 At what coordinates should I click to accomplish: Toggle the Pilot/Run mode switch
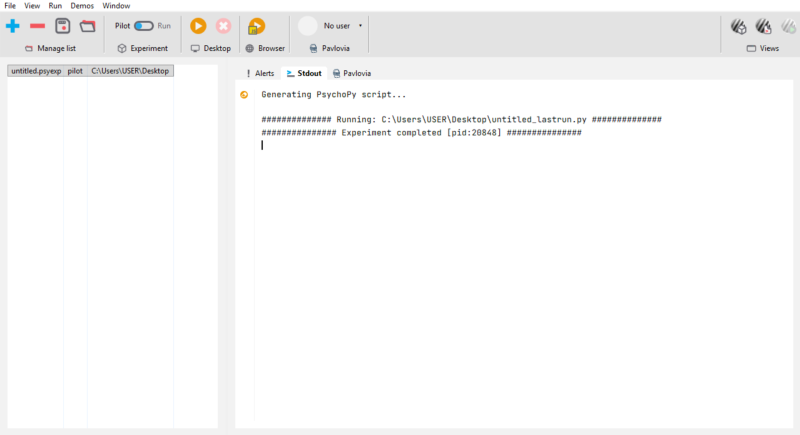point(144,26)
